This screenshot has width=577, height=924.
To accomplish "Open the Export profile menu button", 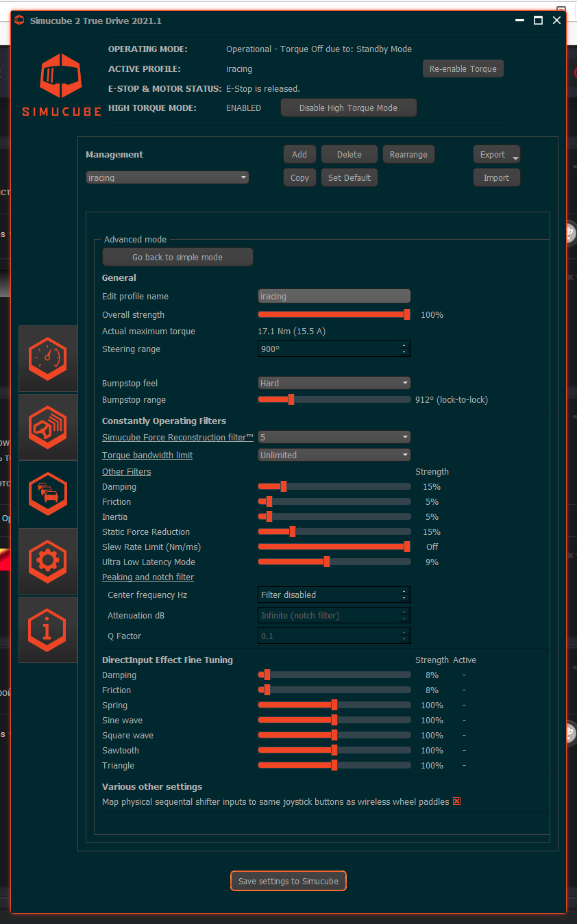I will 496,155.
